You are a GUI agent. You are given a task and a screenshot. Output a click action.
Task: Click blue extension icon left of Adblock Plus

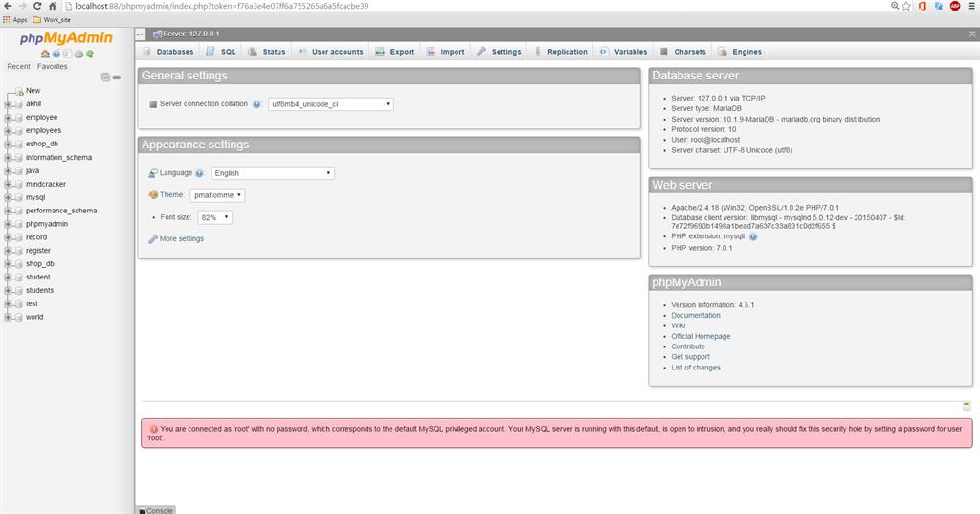click(939, 6)
